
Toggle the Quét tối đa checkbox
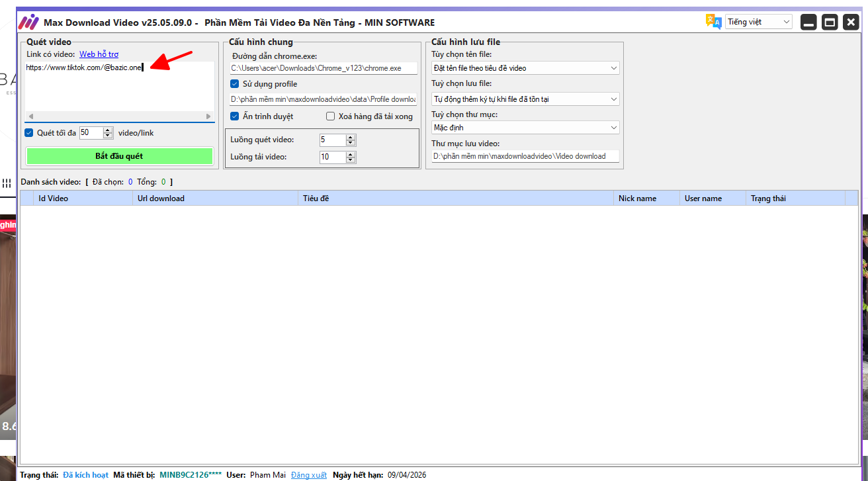click(x=29, y=133)
